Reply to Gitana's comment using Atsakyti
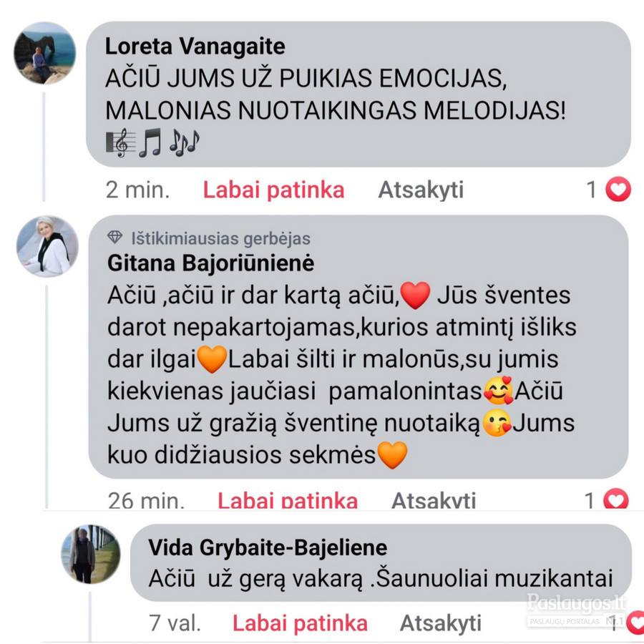The height and width of the screenshot is (644, 644). (x=434, y=500)
